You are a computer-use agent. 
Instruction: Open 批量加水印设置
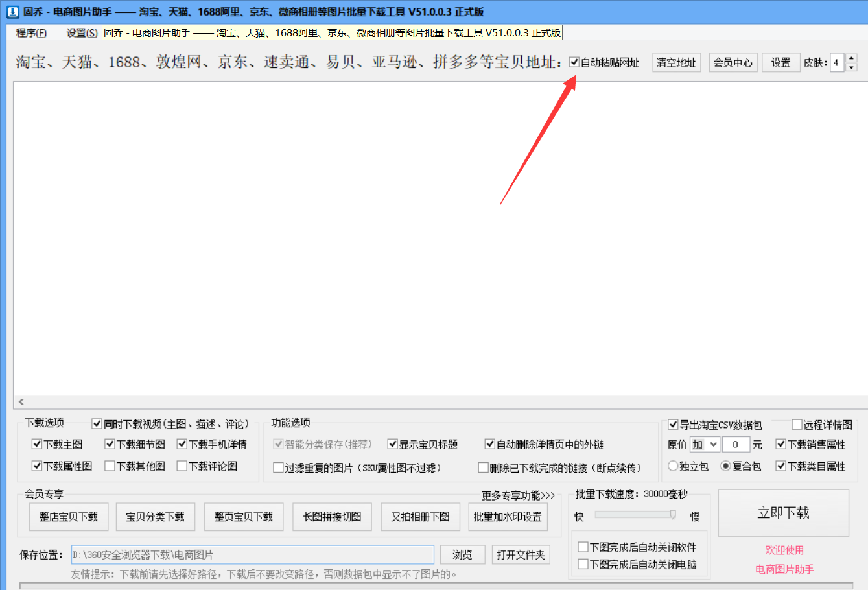click(508, 517)
